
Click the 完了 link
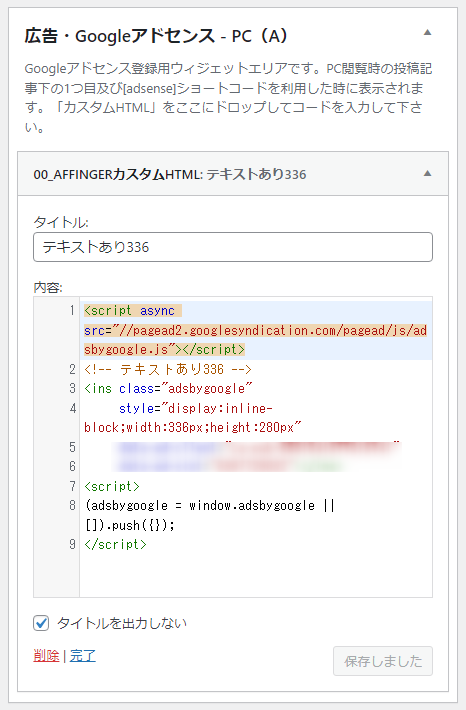click(82, 655)
